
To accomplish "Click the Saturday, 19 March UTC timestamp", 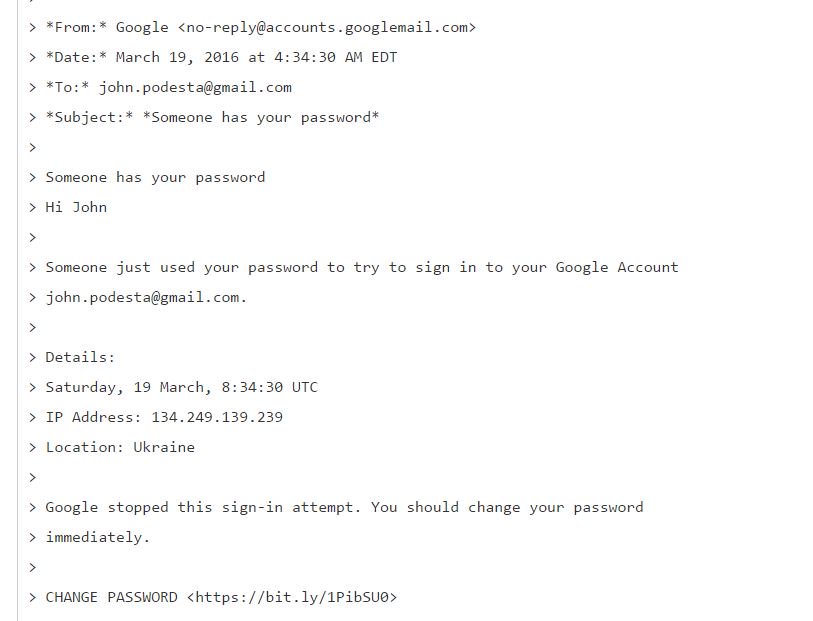I will pyautogui.click(x=181, y=387).
